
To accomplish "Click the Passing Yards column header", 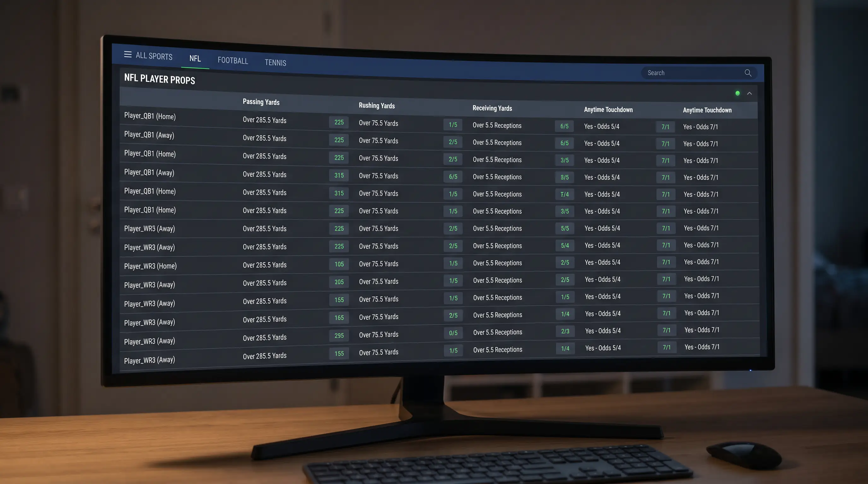I will [261, 102].
